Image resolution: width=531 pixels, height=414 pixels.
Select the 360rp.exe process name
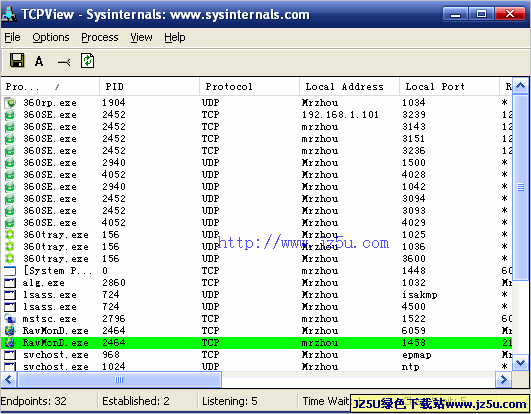pos(50,103)
